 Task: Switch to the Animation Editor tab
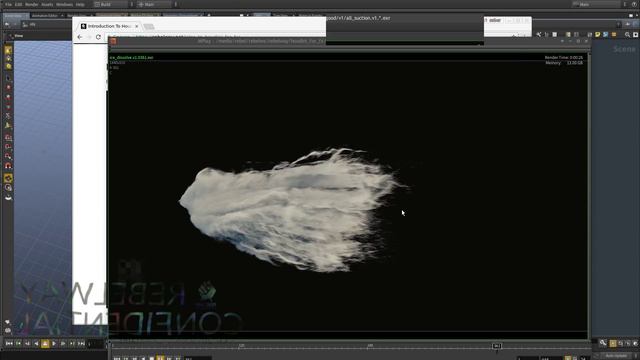click(46, 16)
